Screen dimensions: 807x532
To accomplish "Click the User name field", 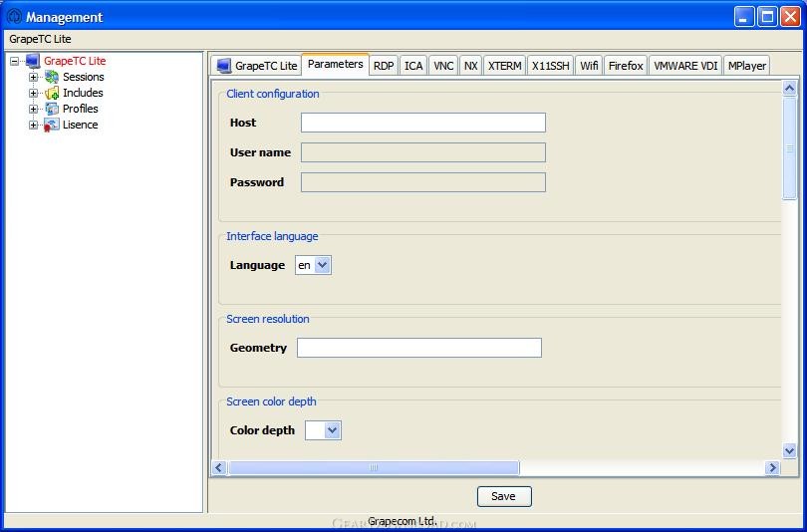I will 423,152.
